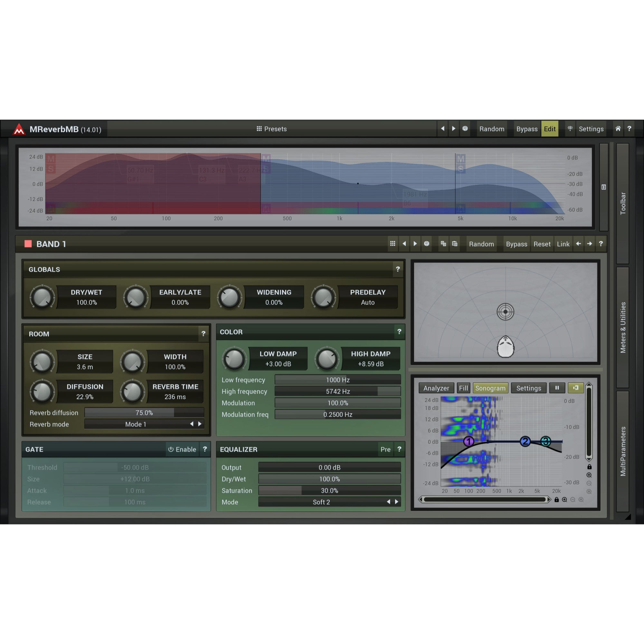This screenshot has width=644, height=644.
Task: Open the Band 1 presets grid icon
Action: (x=393, y=244)
